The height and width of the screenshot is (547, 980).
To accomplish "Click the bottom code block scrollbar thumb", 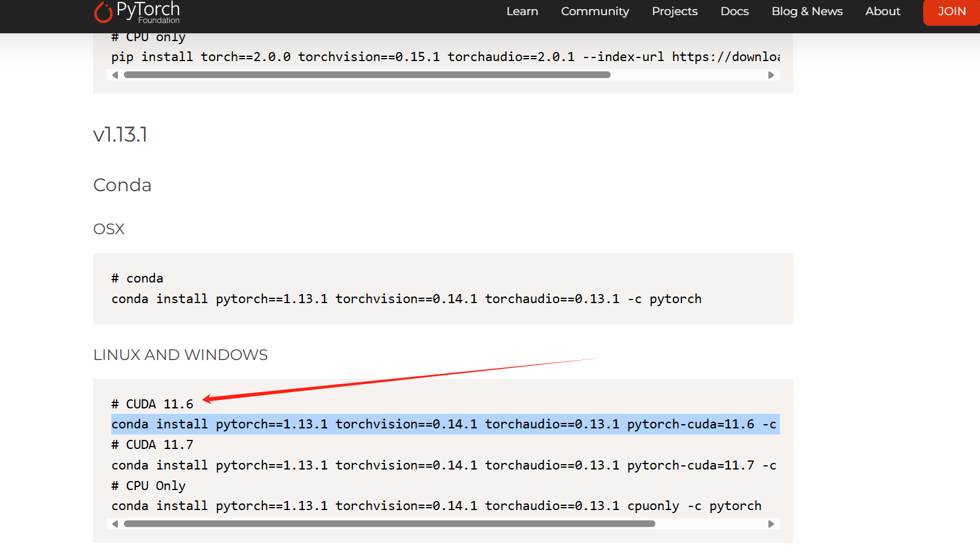I will click(x=389, y=524).
